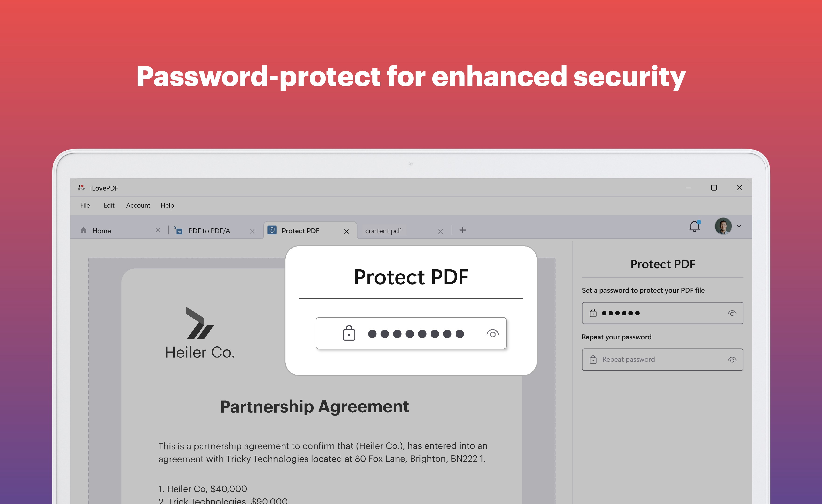Click the lock icon in the Repeat password field
Viewport: 822px width, 504px height.
click(x=593, y=360)
